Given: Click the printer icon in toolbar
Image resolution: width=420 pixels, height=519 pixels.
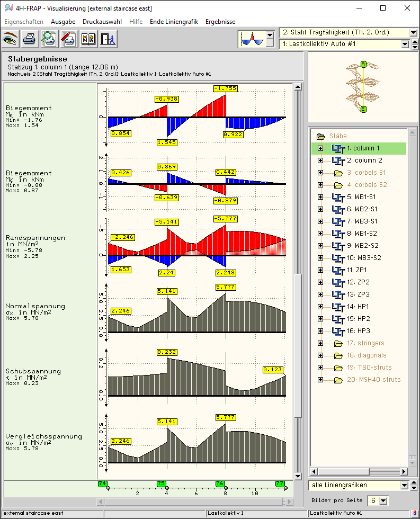Looking at the screenshot, I should [30, 39].
